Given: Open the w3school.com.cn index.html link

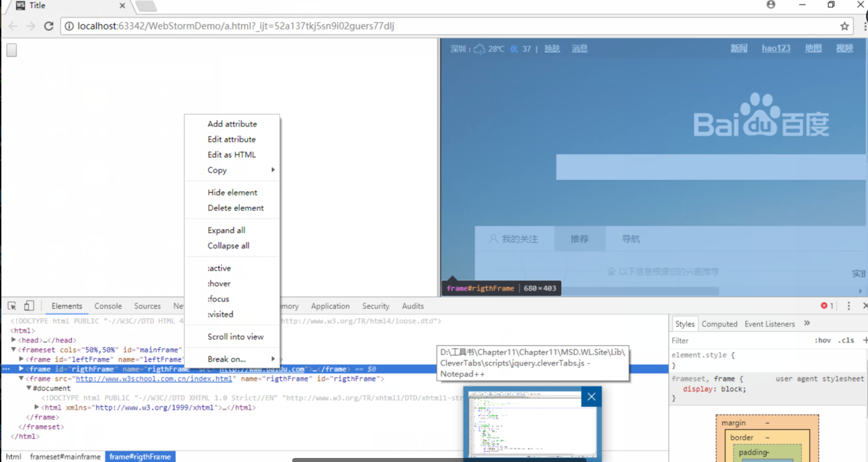Looking at the screenshot, I should tap(154, 379).
